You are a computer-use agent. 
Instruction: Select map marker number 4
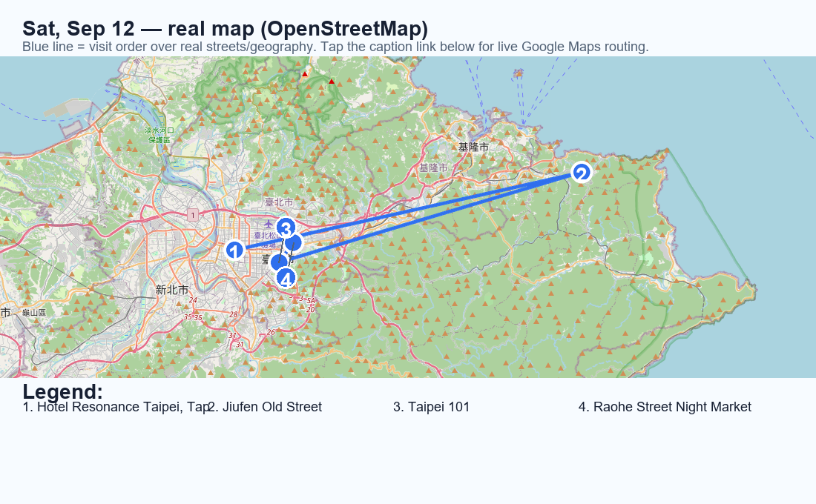[x=286, y=279]
